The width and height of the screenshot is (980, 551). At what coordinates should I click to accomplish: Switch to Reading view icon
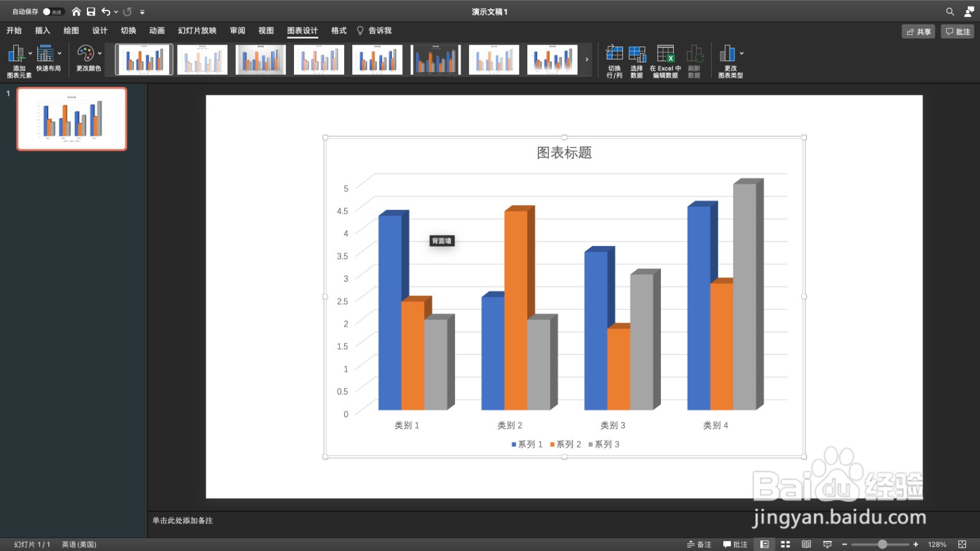pos(806,544)
